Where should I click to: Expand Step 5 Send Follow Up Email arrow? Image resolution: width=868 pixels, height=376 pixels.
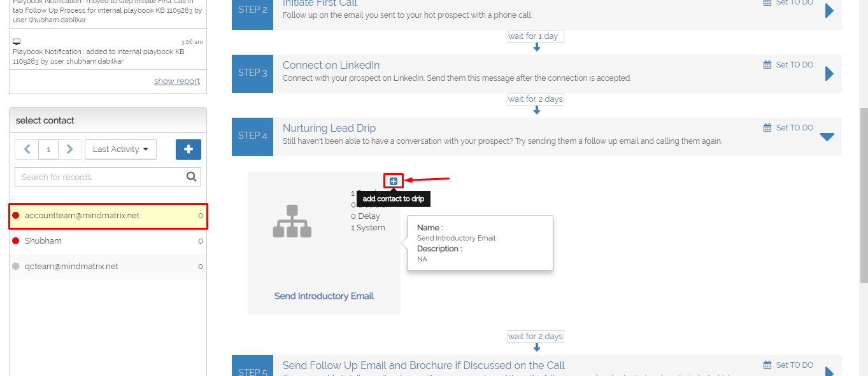[829, 372]
